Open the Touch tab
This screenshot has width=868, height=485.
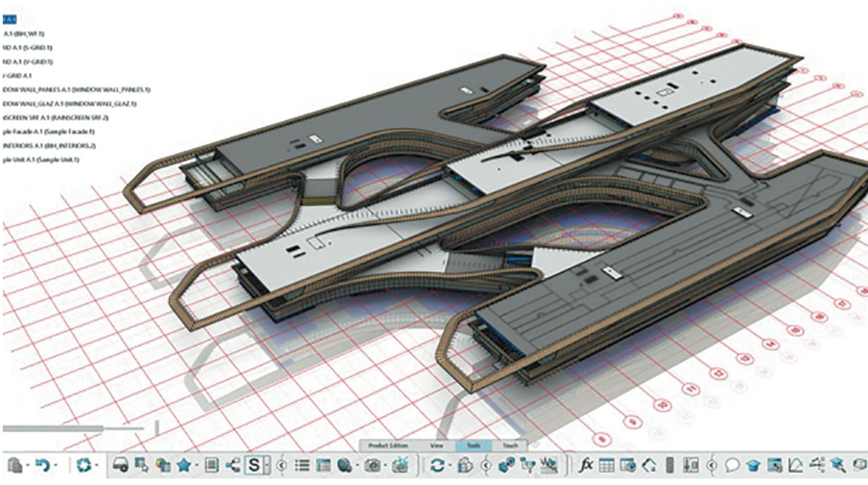pos(510,445)
